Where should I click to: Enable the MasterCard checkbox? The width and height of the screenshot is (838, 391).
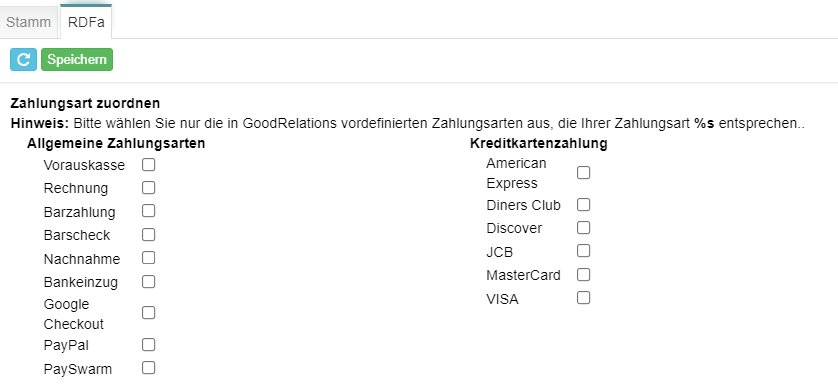click(x=584, y=275)
